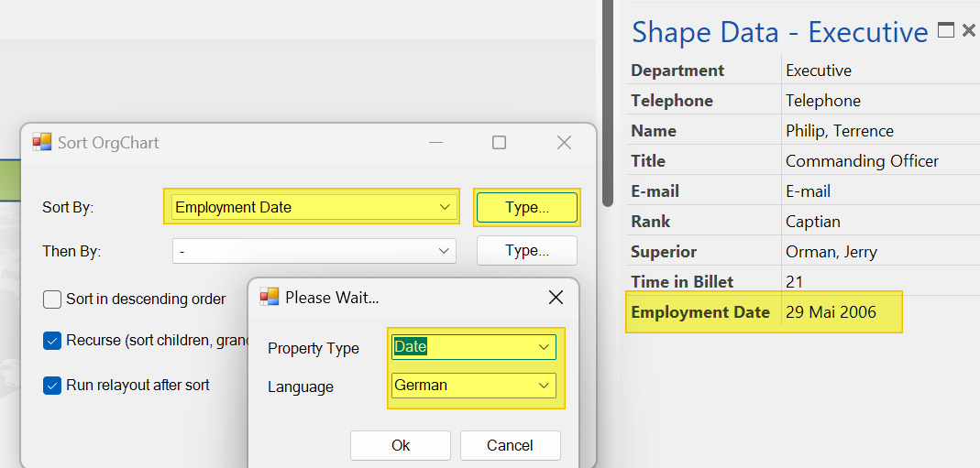Uncheck the Recurse sort children checkbox
980x468 pixels.
52,341
